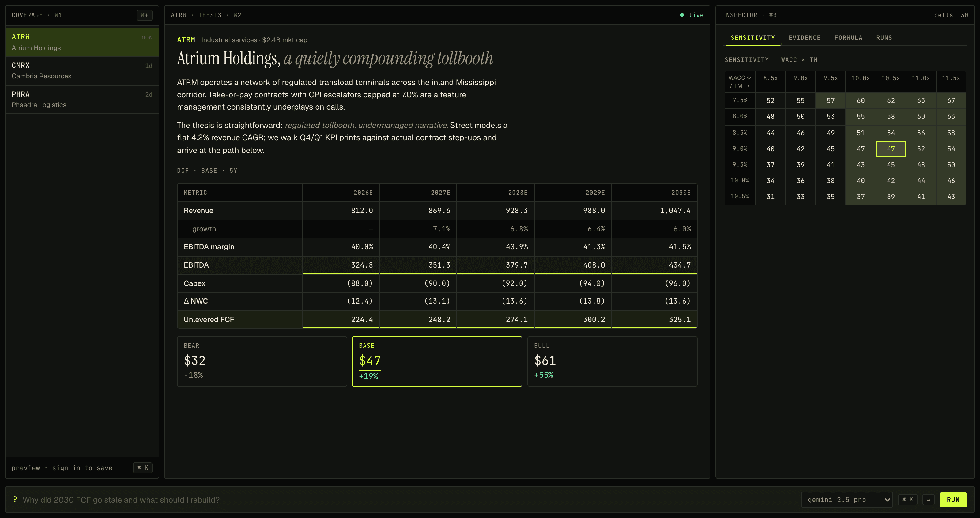This screenshot has width=980, height=518.
Task: Switch to the RUNS tab
Action: [x=884, y=38]
